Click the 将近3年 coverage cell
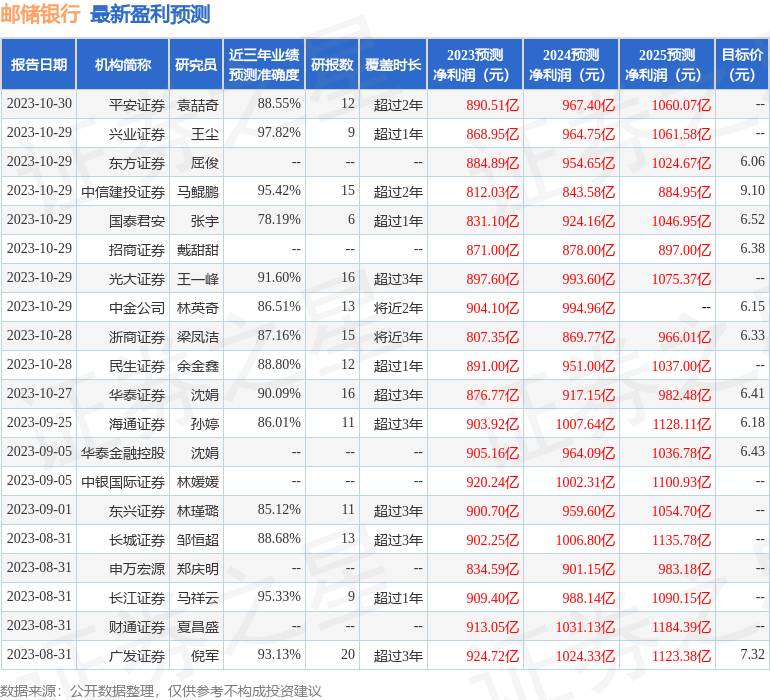Viewport: 770px width, 700px height. pos(398,337)
